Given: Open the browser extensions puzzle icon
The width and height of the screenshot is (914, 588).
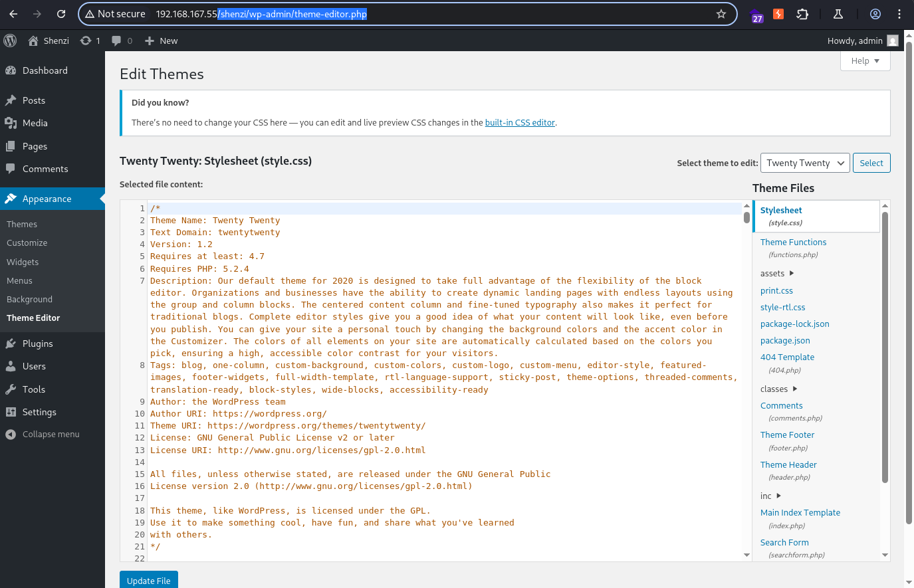Looking at the screenshot, I should (802, 14).
